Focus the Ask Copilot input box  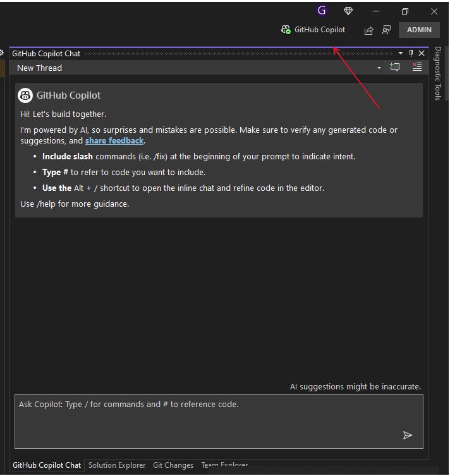219,422
